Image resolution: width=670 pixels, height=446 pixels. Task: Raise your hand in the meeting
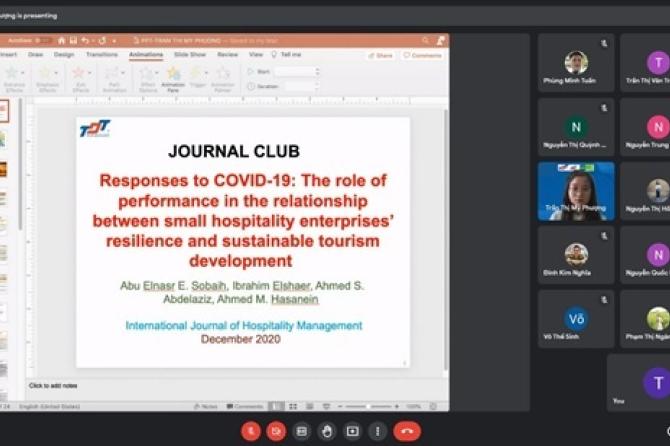(327, 431)
